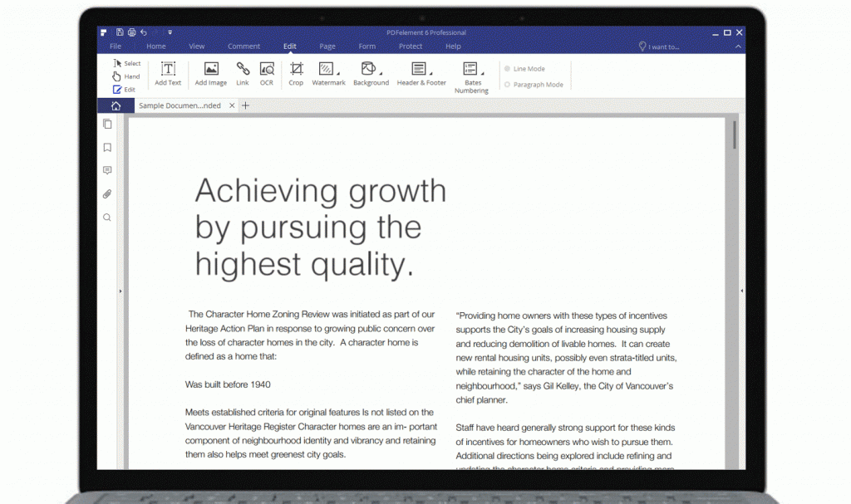
Task: Switch to the Home tab
Action: click(x=155, y=46)
